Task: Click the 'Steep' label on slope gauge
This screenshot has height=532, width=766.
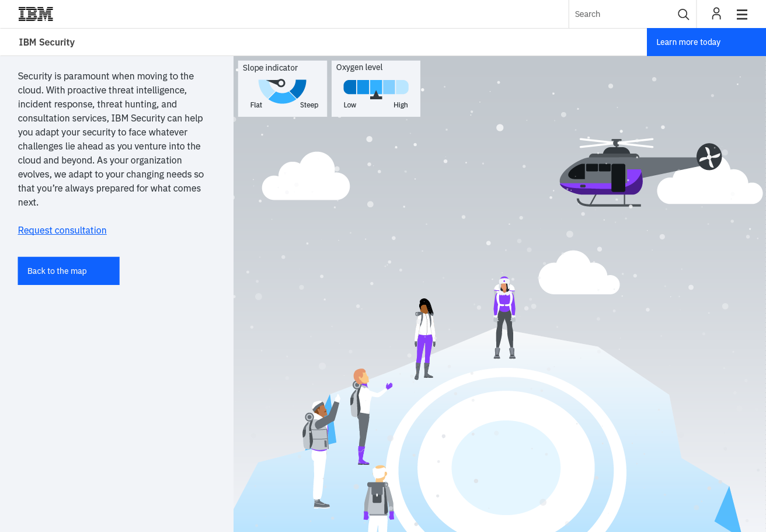Action: [x=309, y=105]
